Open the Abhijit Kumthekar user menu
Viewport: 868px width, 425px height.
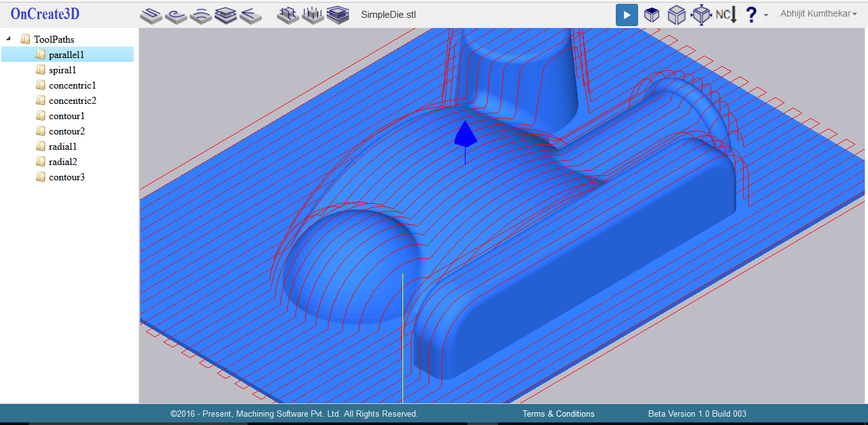(818, 14)
